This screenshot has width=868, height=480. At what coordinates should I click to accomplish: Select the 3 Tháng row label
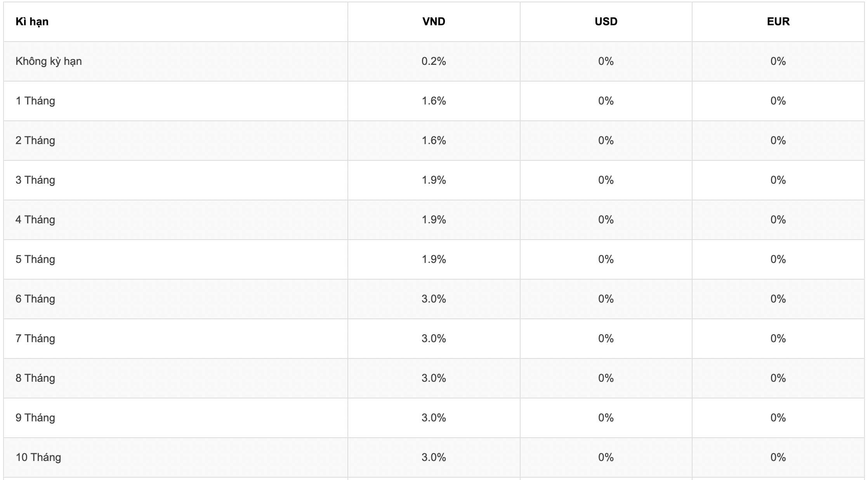(x=35, y=180)
